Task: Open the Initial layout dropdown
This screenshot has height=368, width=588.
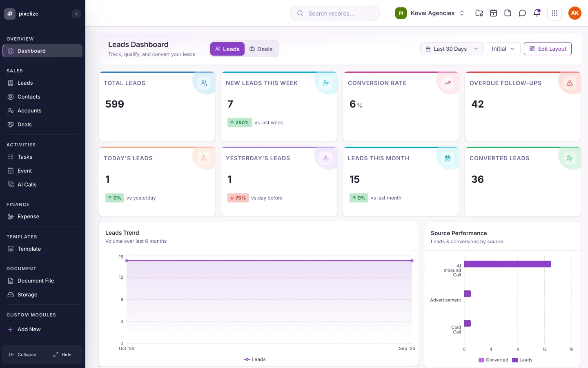Action: tap(503, 49)
